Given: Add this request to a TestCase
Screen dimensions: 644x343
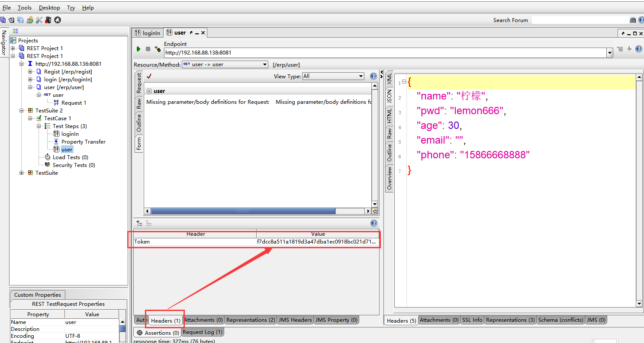Looking at the screenshot, I should (158, 49).
